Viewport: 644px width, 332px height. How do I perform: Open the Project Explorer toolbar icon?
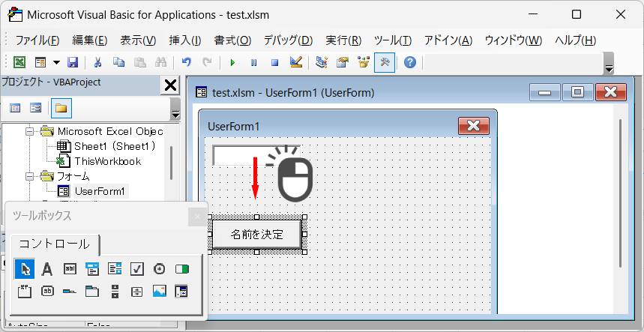click(321, 62)
